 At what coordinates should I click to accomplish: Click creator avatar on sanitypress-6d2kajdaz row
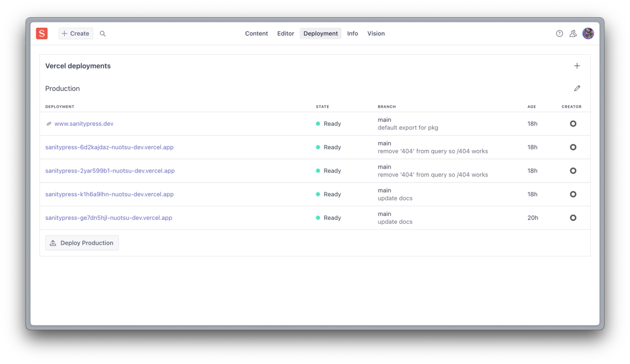tap(573, 147)
